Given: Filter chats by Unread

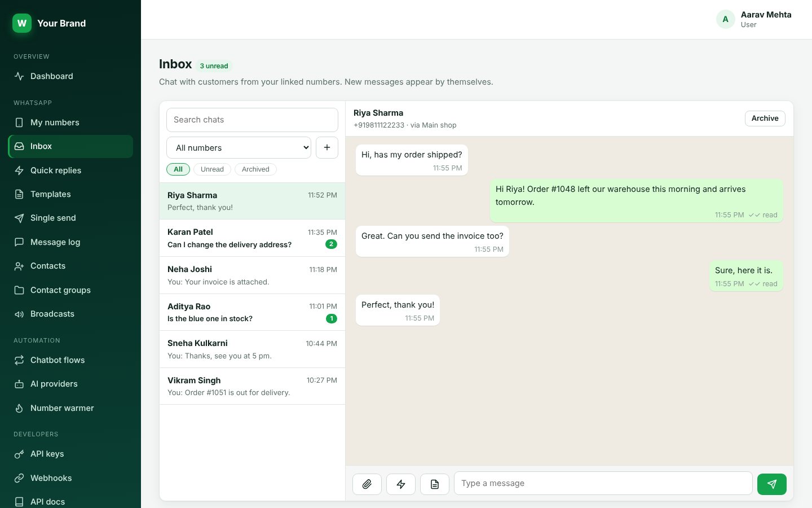Looking at the screenshot, I should 212,169.
